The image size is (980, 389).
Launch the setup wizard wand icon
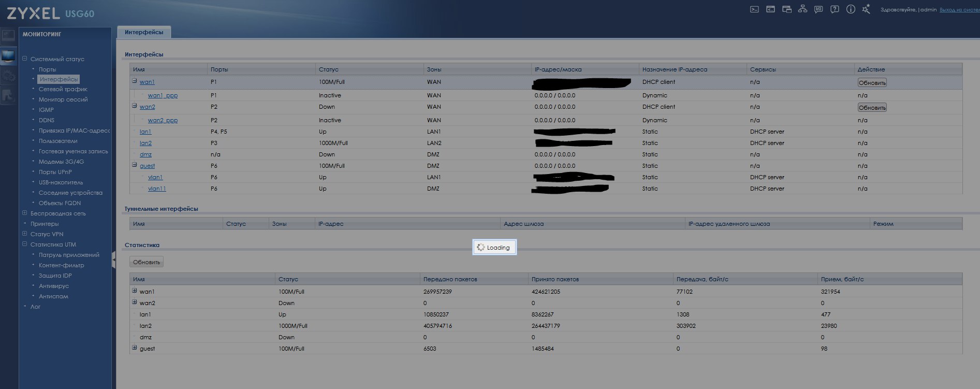[x=866, y=9]
